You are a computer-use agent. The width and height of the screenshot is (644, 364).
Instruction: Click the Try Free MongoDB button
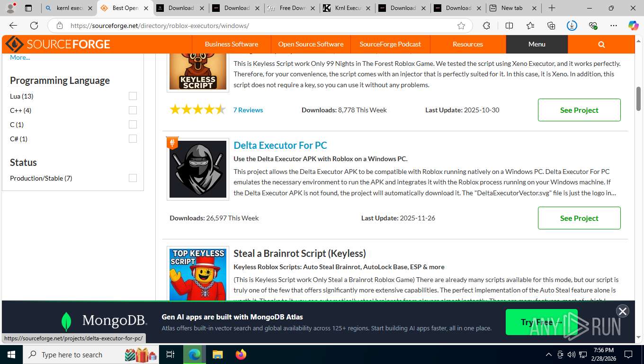point(541,322)
